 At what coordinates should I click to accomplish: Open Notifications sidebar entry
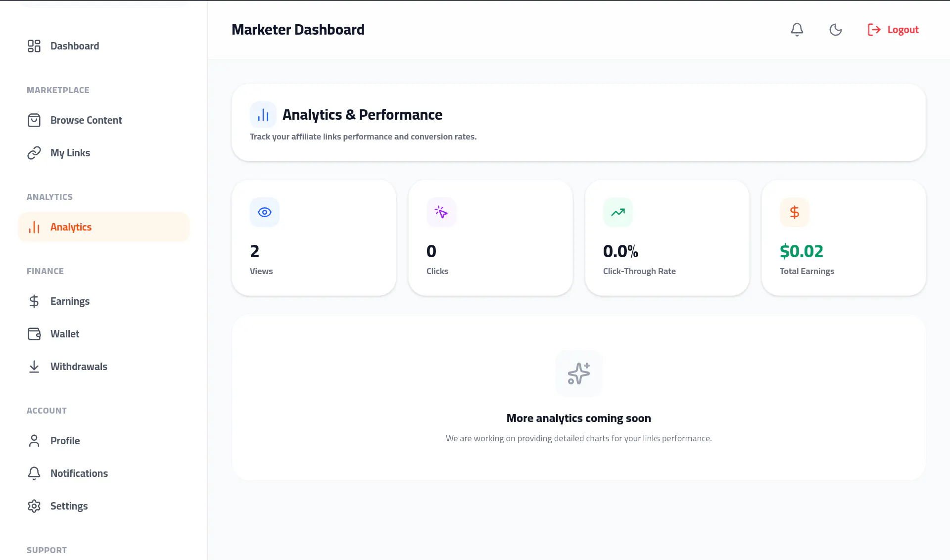(104, 473)
